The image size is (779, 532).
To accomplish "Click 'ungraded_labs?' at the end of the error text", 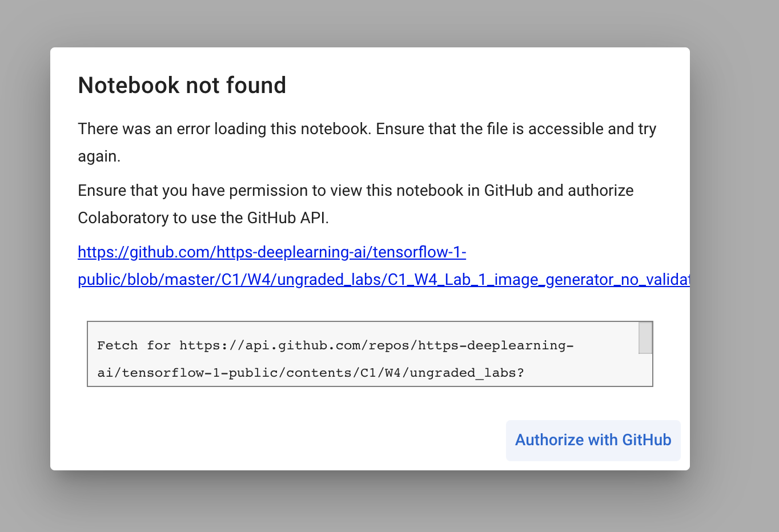I will 467,373.
